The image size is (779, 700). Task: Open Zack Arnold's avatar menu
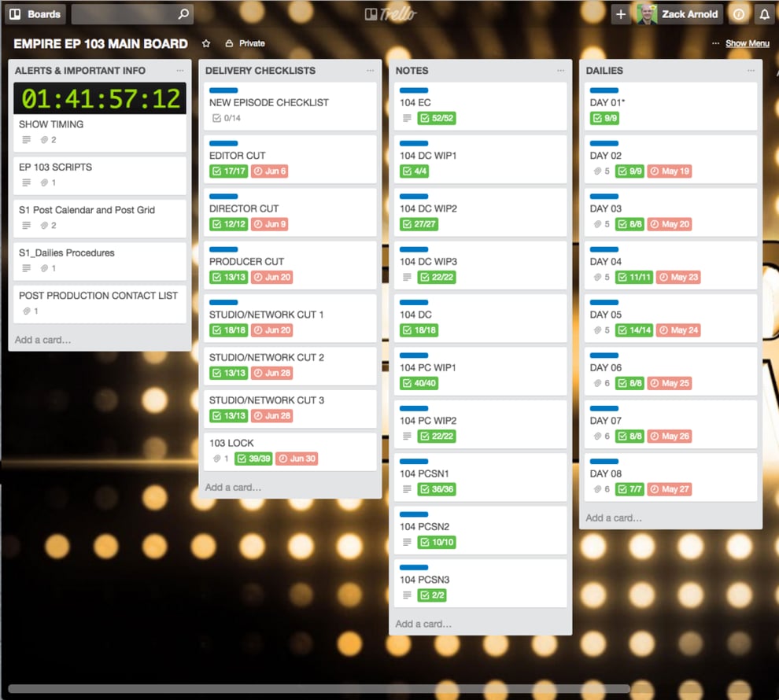[647, 14]
